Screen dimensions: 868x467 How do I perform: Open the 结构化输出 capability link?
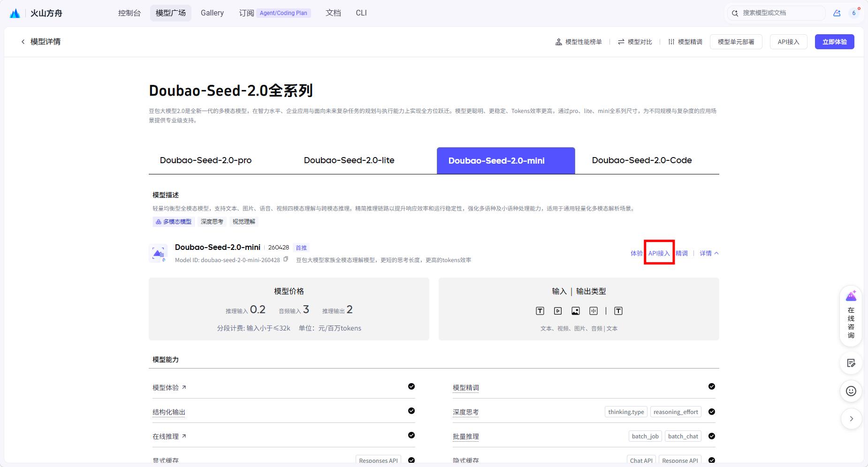pyautogui.click(x=169, y=412)
